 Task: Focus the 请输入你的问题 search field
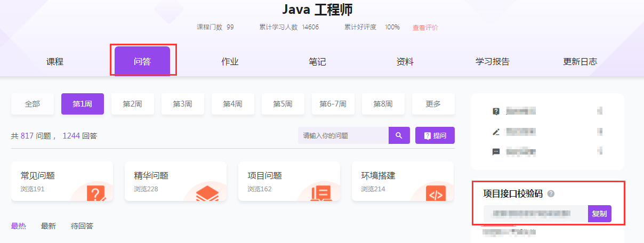(x=343, y=135)
